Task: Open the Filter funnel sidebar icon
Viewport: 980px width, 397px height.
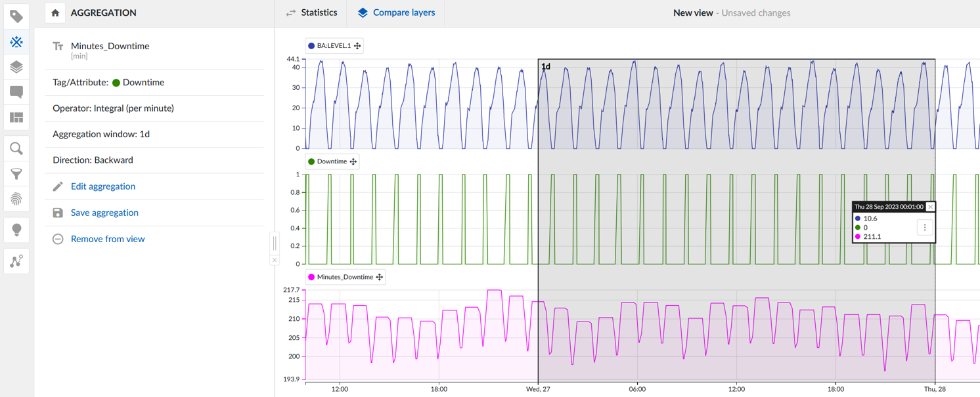Action: (16, 174)
